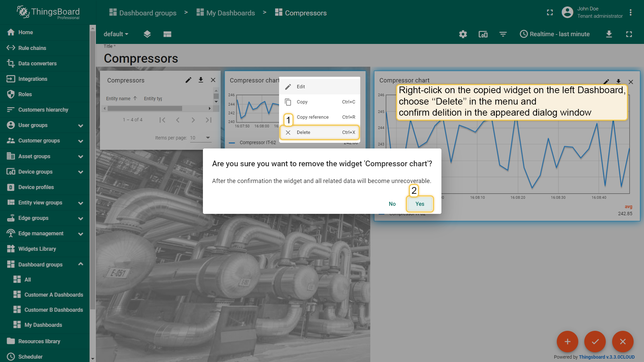Screen dimensions: 644x362
Task: Open the manage layouts icon
Action: tap(167, 34)
